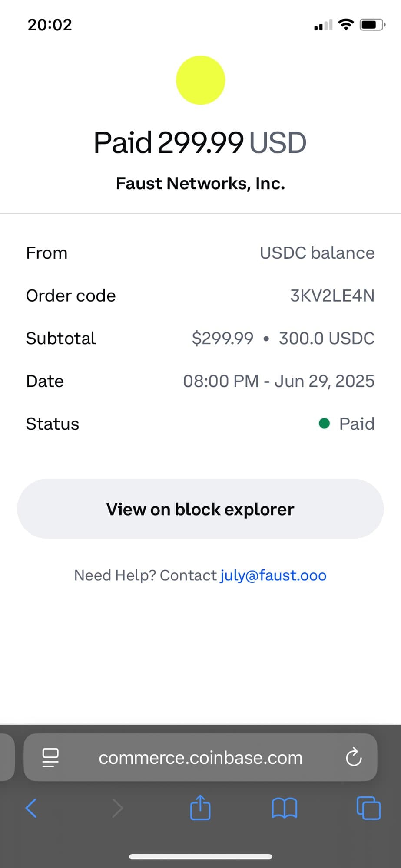Open the july@faust.ooo email link
The width and height of the screenshot is (401, 868).
click(x=273, y=575)
